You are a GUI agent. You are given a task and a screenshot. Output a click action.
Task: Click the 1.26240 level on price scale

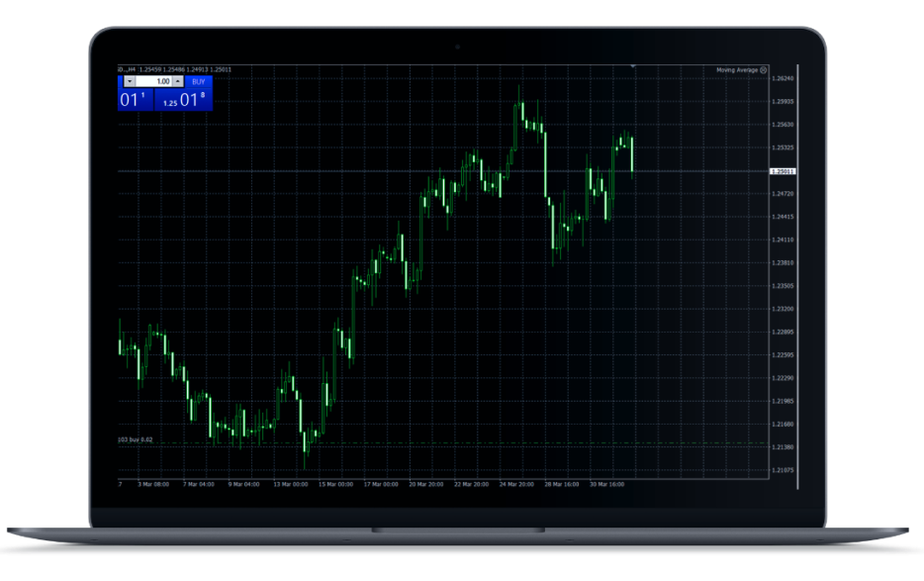tap(785, 78)
